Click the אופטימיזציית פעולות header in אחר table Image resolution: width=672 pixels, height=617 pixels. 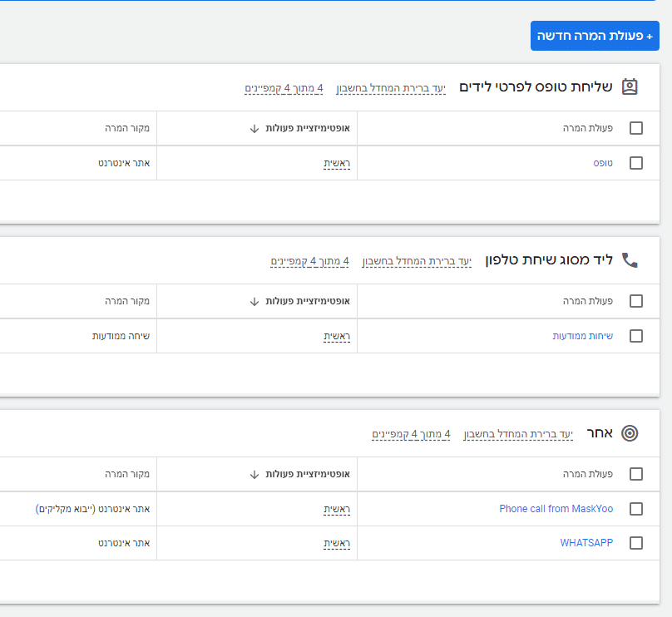coord(308,474)
